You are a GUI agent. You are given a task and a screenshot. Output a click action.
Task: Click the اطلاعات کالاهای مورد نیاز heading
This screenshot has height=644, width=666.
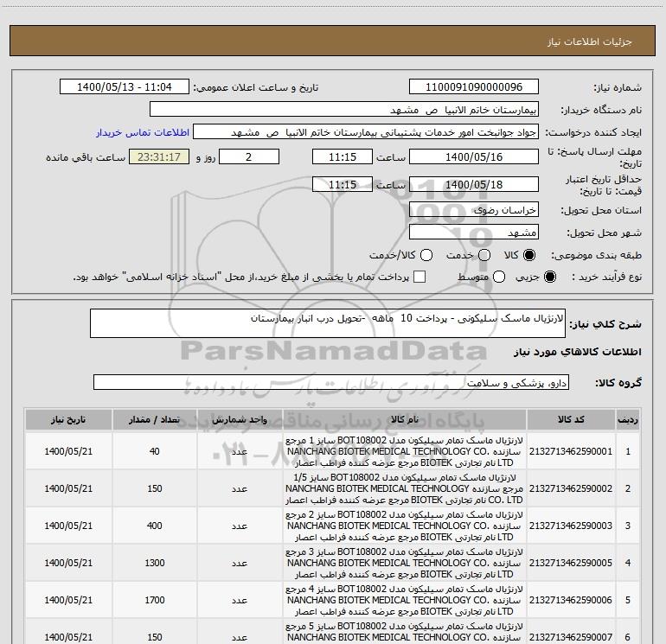pos(578,352)
